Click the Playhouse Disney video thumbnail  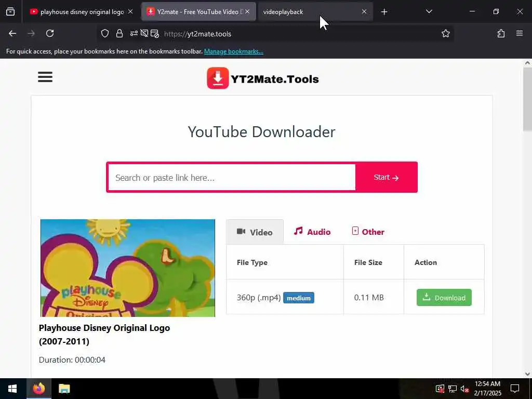128,268
